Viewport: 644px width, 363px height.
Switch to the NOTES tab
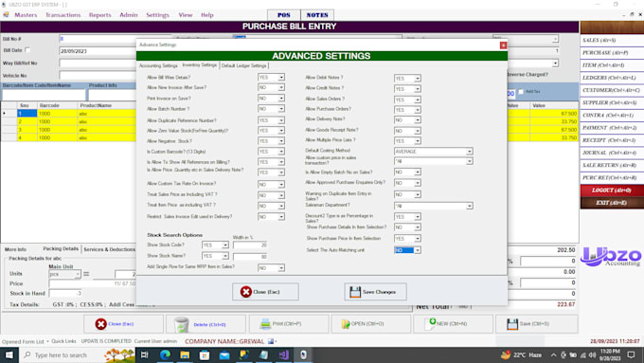(x=317, y=15)
